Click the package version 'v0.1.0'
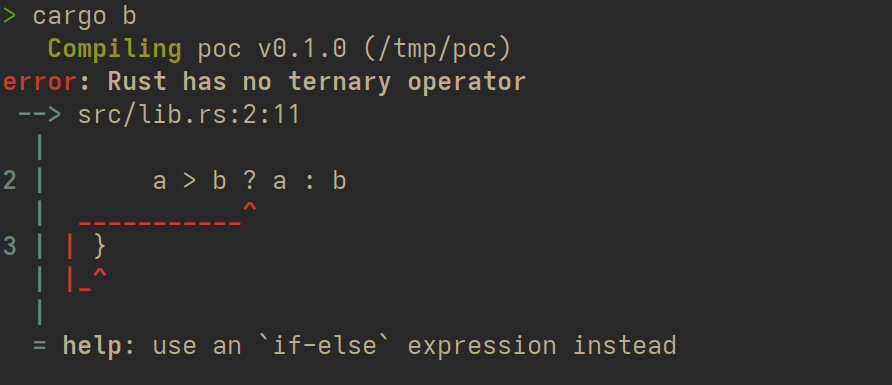Viewport: 892px width, 385px height. pyautogui.click(x=302, y=49)
